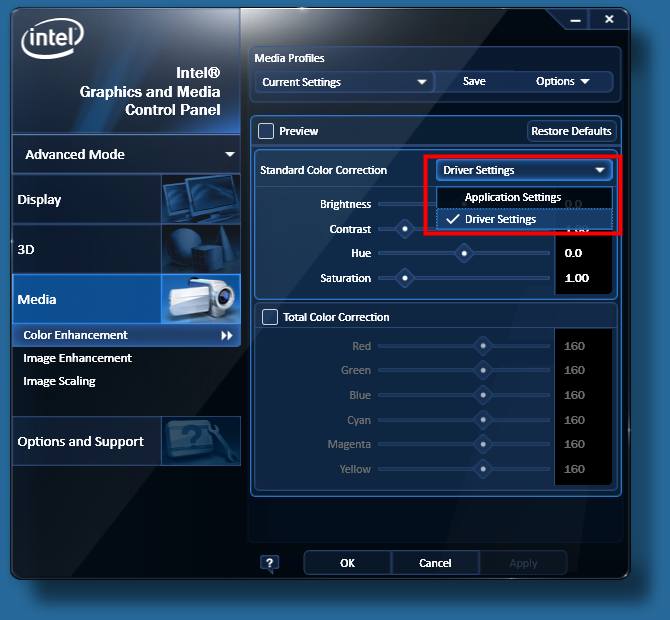Screen dimensions: 670x620
Task: Click the Contrast slider handle
Action: [405, 229]
